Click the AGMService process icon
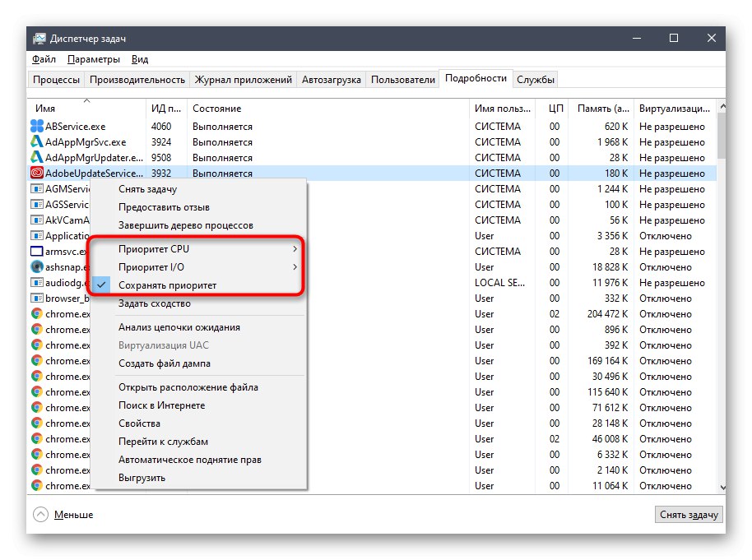Image resolution: width=752 pixels, height=560 pixels. coord(37,188)
